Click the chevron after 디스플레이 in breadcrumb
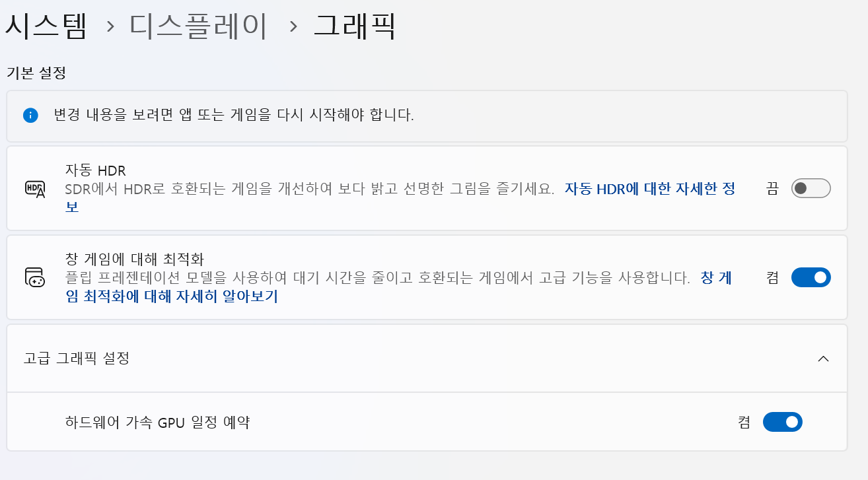The height and width of the screenshot is (480, 868). [x=293, y=27]
